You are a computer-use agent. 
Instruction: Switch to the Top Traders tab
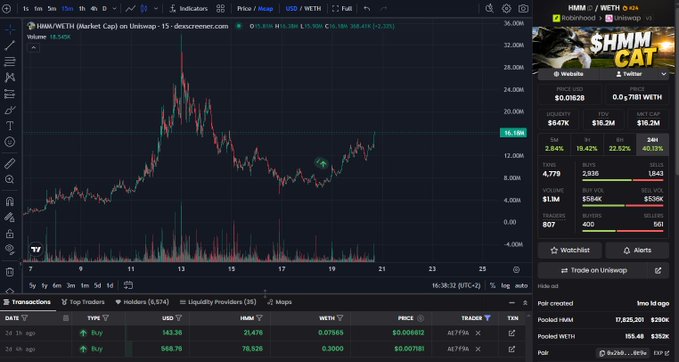point(83,302)
